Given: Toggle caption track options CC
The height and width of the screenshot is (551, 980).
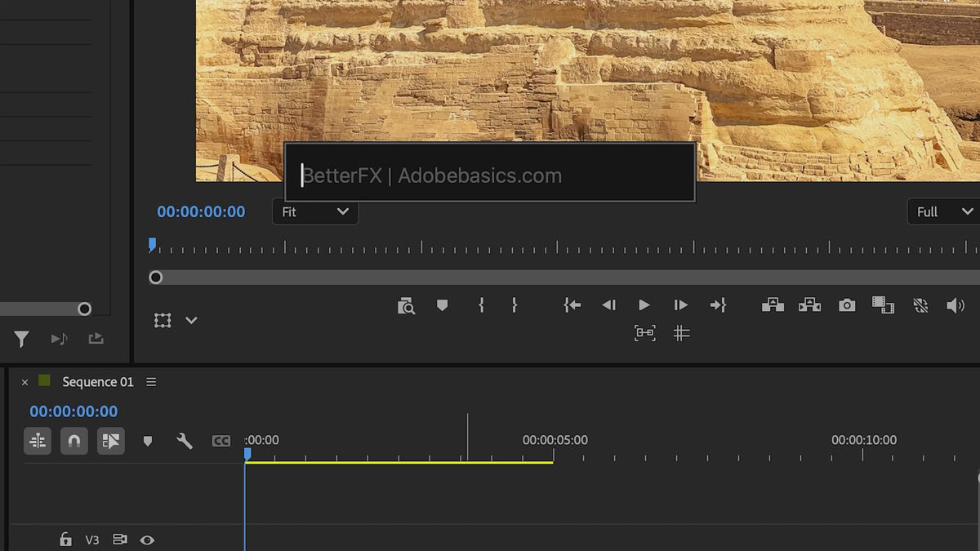Looking at the screenshot, I should [x=221, y=441].
